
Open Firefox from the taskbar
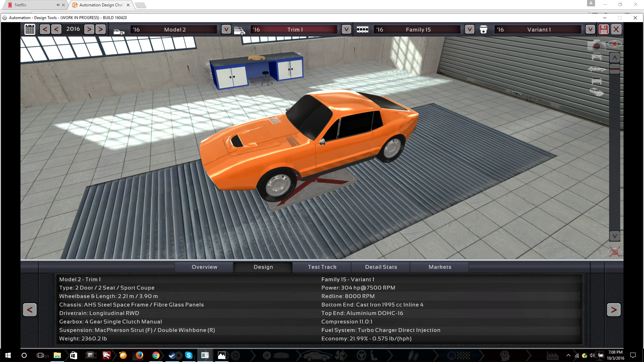tap(139, 355)
